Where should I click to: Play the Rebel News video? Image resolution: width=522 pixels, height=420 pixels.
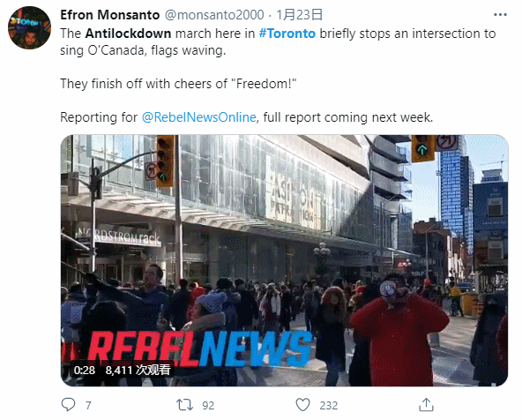[284, 260]
